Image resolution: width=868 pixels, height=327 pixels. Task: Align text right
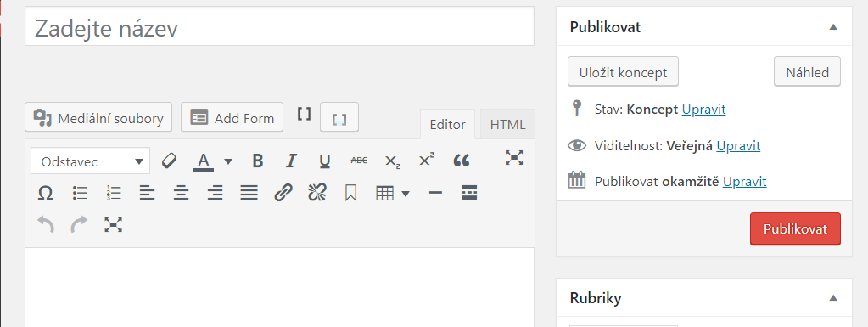click(x=215, y=193)
